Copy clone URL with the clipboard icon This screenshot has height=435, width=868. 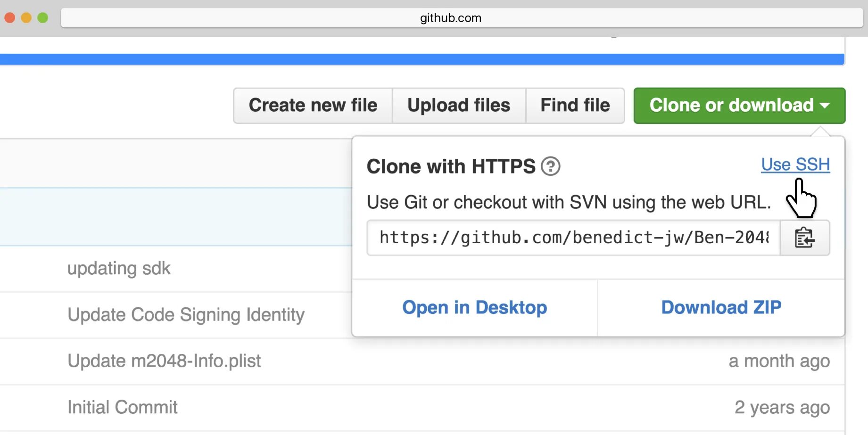(805, 238)
